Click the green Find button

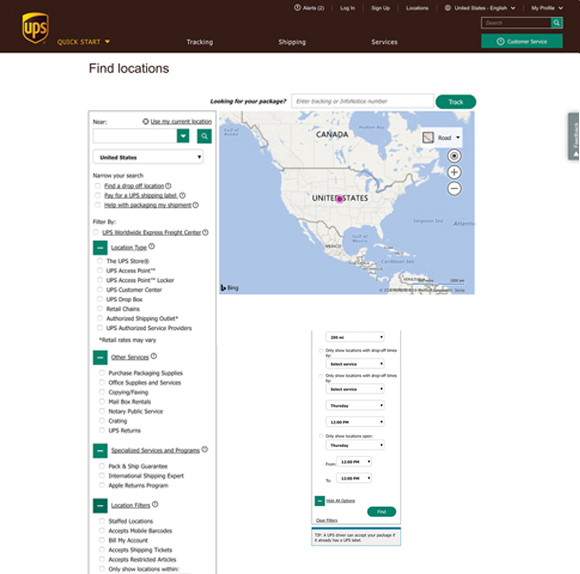(381, 511)
